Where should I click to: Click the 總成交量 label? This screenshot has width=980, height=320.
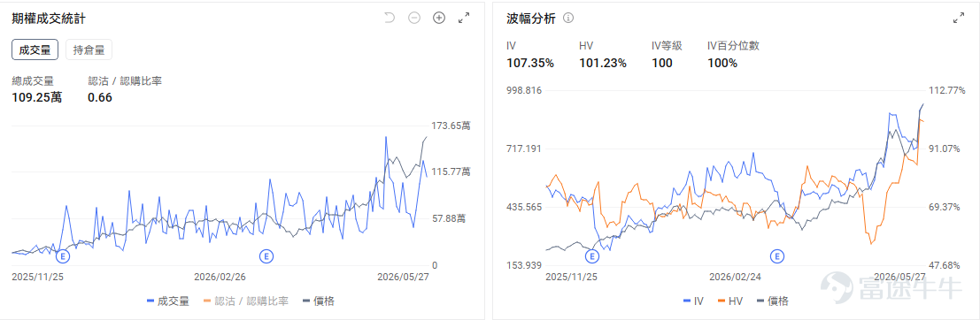(x=33, y=80)
